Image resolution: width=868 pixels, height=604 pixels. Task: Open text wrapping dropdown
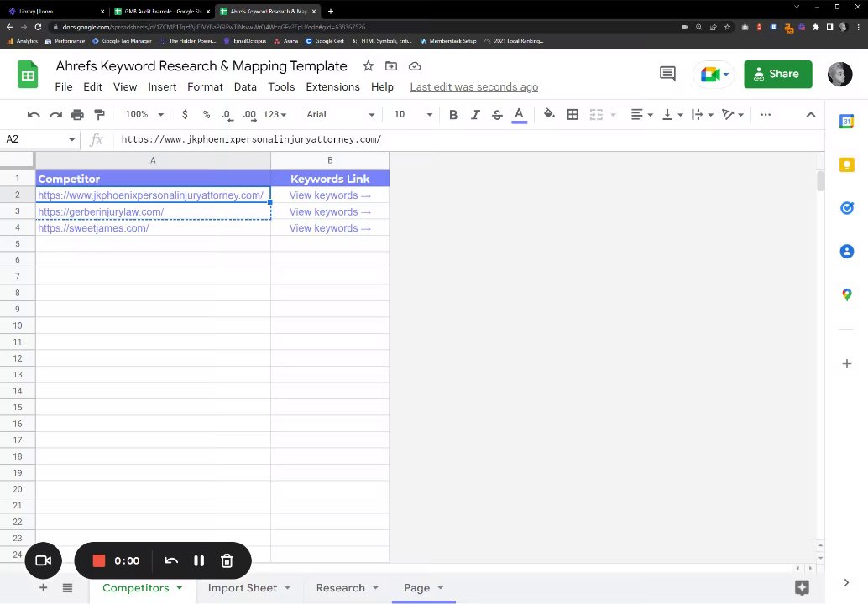click(703, 114)
